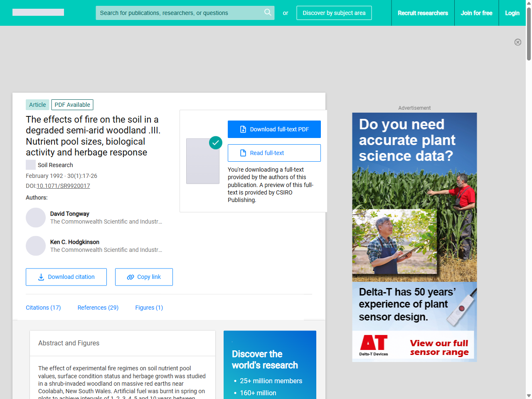Click the Delta-T plant science advertisement
Screen dimensions: 532x399
[414, 237]
